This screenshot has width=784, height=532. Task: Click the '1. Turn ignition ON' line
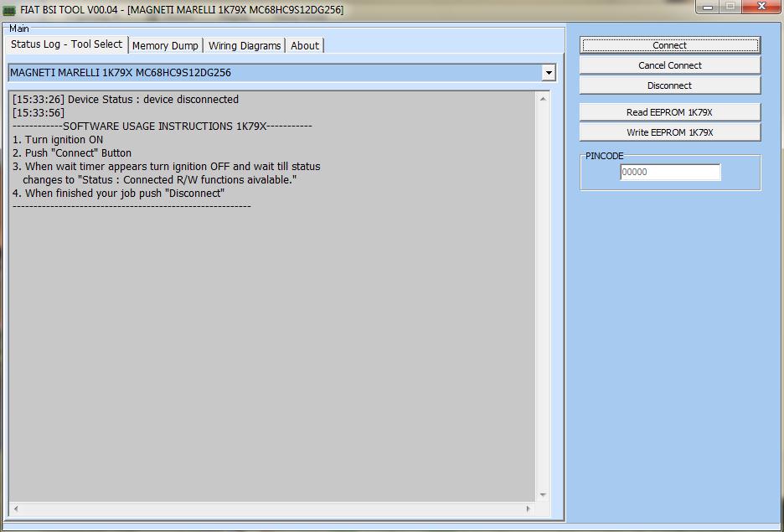point(58,140)
